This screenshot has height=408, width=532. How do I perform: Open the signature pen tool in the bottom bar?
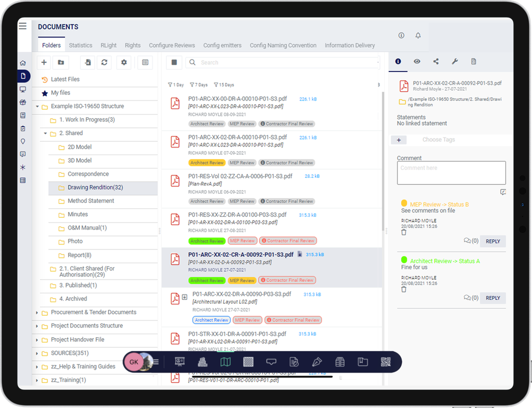point(317,362)
